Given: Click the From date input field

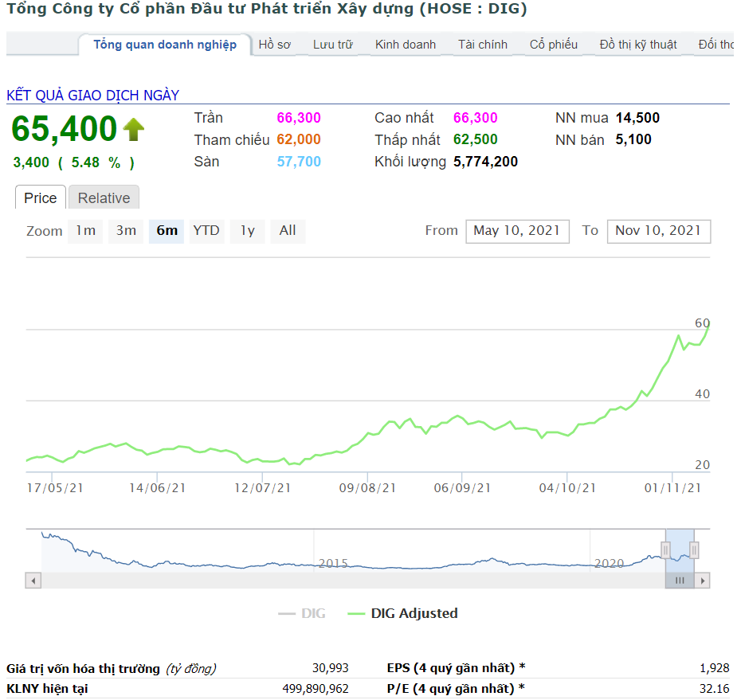Looking at the screenshot, I should [517, 231].
